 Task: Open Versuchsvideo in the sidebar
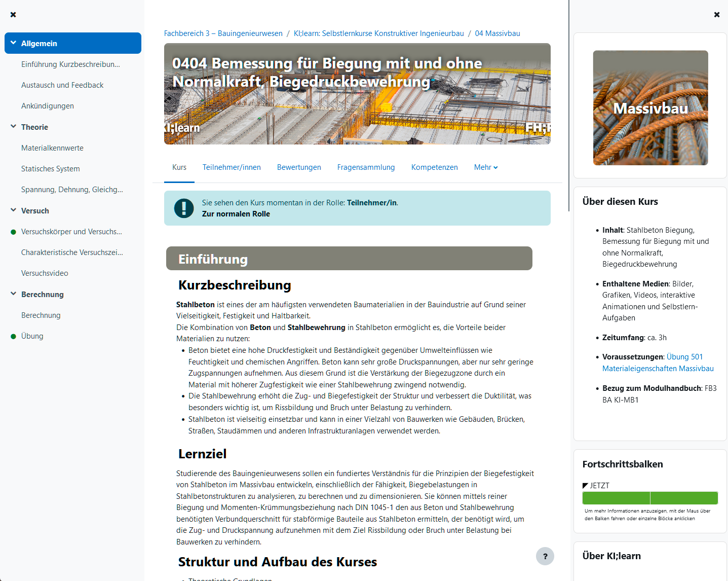click(x=45, y=273)
